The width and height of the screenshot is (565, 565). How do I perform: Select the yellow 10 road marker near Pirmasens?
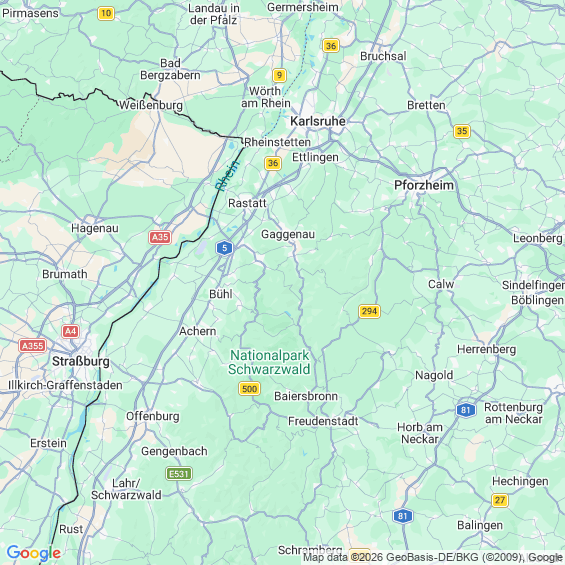tap(106, 14)
